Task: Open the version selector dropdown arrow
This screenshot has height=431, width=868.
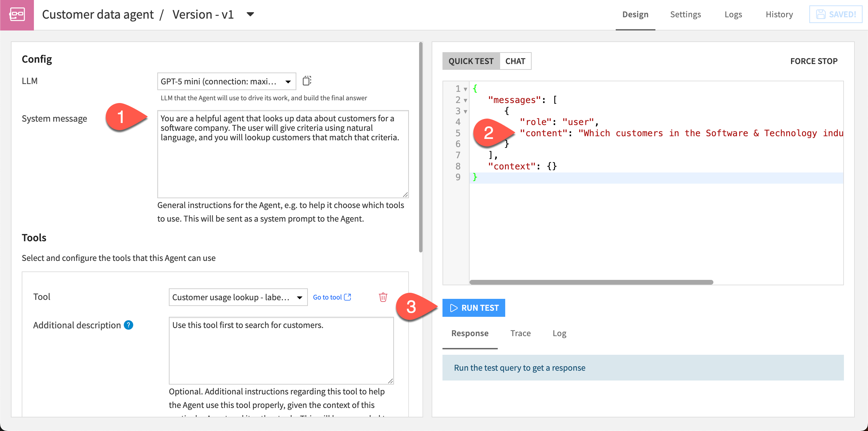Action: 250,14
